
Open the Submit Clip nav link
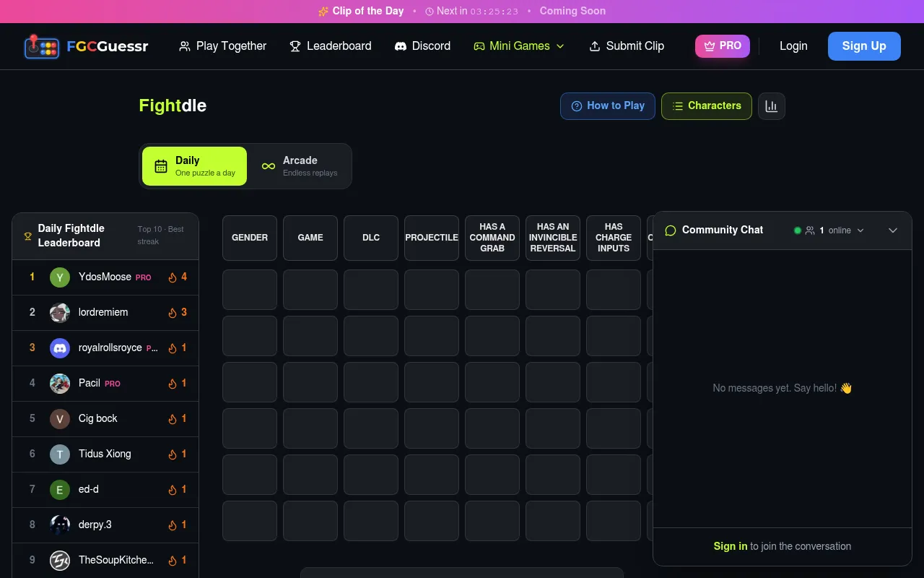click(x=627, y=46)
